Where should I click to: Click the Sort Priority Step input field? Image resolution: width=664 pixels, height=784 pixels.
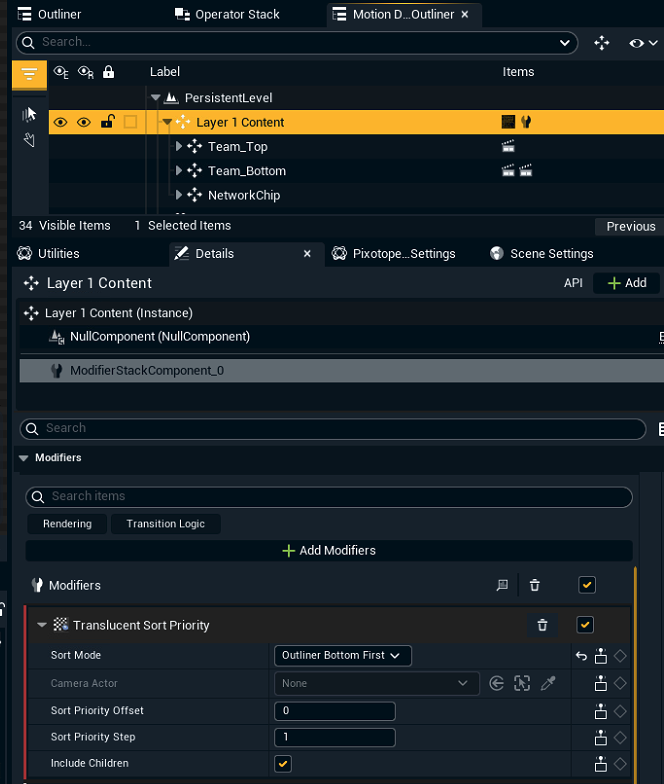pos(335,737)
